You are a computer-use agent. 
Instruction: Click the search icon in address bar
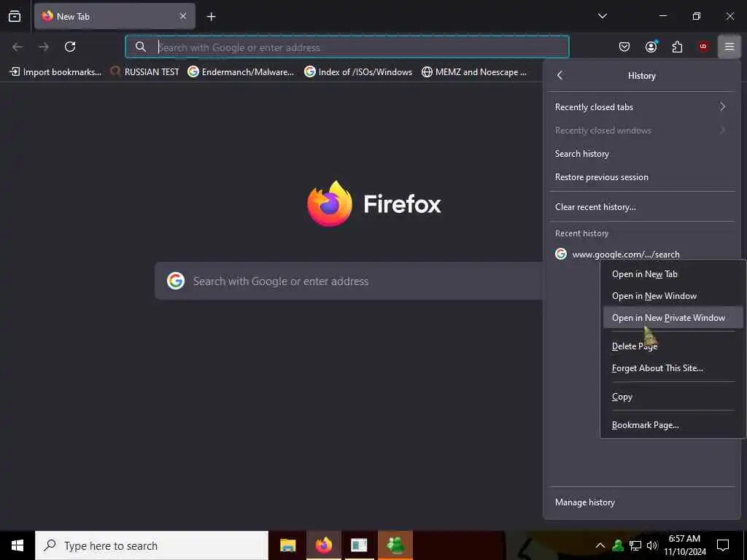coord(141,47)
